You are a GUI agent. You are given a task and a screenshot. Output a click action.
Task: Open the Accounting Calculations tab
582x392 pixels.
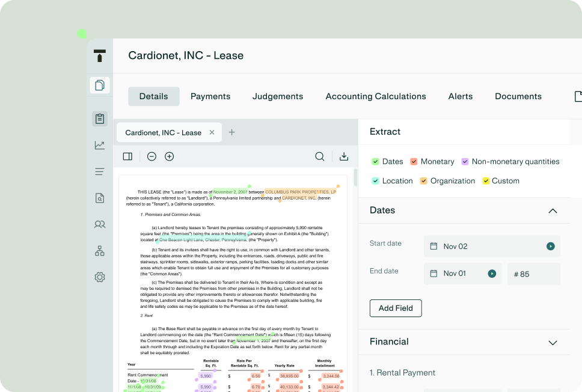coord(376,97)
